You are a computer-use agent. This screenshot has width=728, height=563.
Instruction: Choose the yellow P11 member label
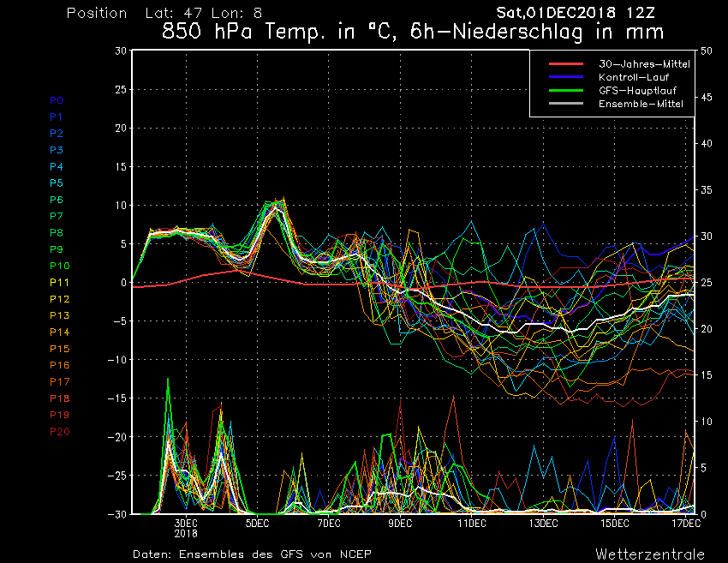click(59, 283)
